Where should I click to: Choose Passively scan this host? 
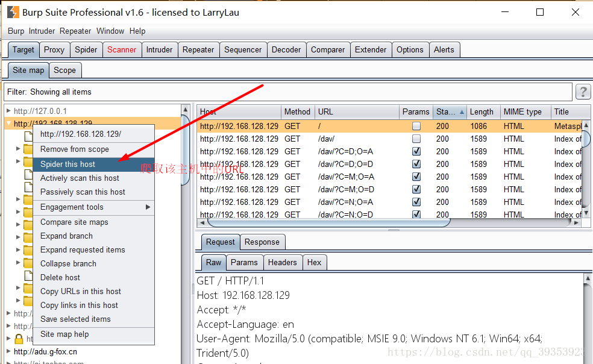pos(94,192)
